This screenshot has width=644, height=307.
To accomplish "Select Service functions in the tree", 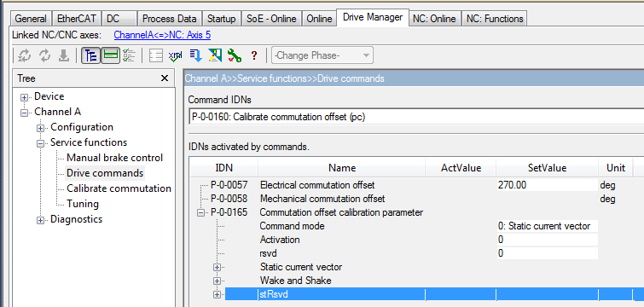I will (x=89, y=142).
